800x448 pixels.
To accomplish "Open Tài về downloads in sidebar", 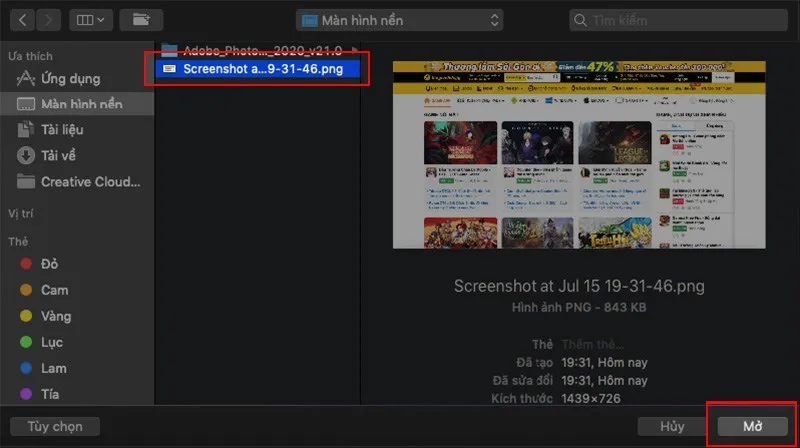I will pyautogui.click(x=58, y=155).
